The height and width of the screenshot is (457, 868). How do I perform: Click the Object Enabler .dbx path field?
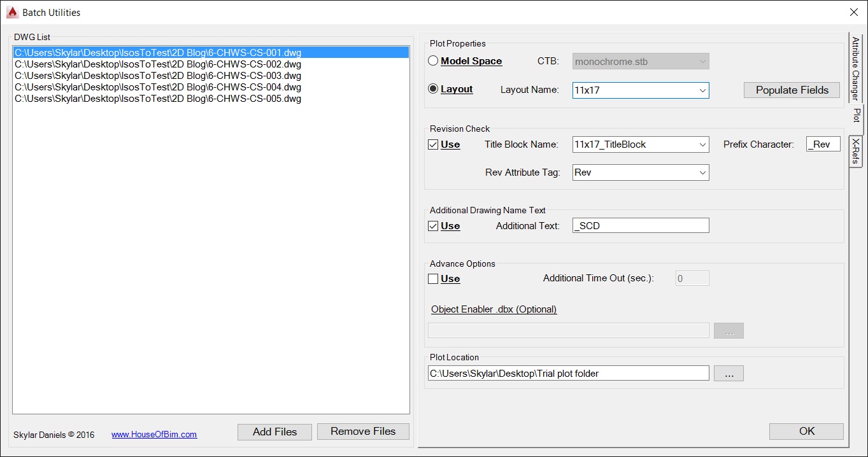(569, 330)
